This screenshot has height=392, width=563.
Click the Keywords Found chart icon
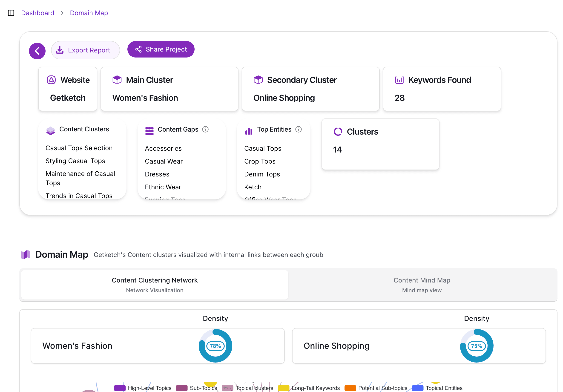click(x=399, y=80)
